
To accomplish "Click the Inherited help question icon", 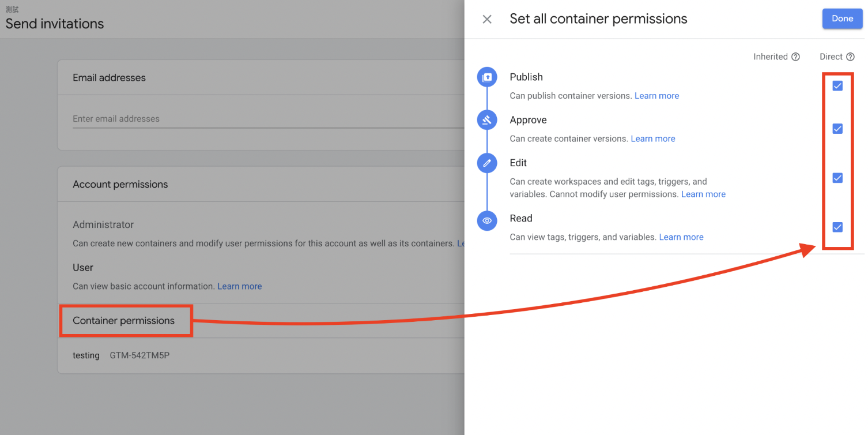I will [795, 57].
